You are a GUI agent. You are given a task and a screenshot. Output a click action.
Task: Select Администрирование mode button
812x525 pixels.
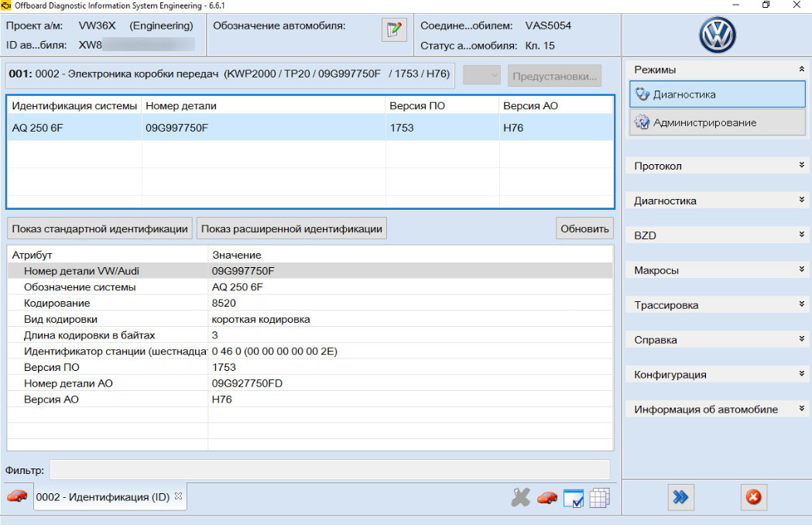pos(718,122)
